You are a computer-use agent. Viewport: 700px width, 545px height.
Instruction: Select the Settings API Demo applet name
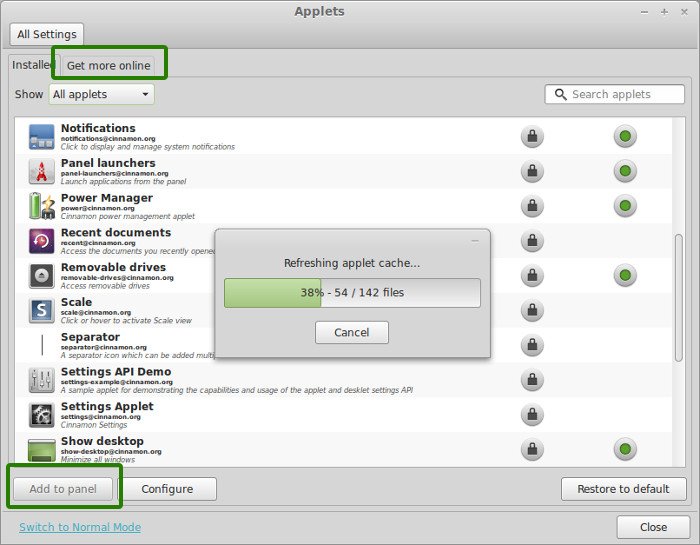pos(116,372)
